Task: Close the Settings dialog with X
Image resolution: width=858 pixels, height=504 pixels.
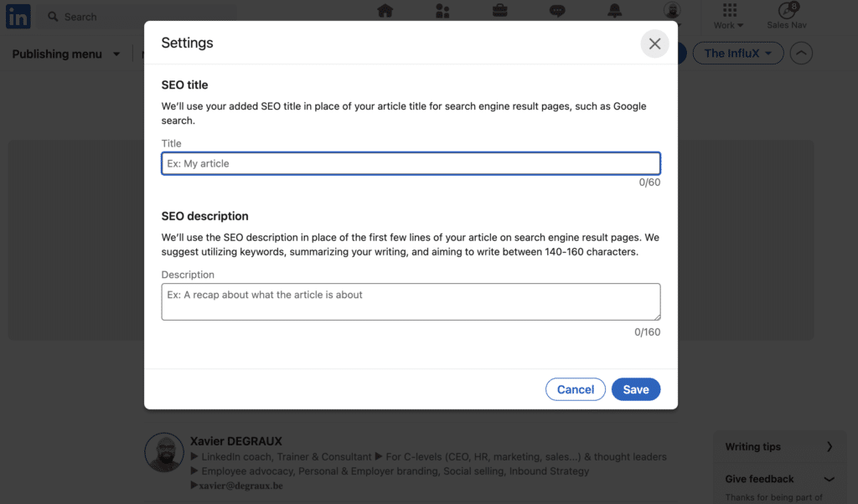Action: click(654, 44)
